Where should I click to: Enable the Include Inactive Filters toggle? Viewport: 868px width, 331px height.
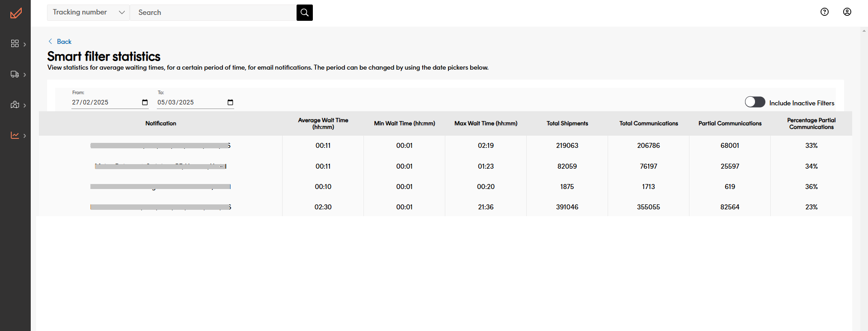(755, 102)
